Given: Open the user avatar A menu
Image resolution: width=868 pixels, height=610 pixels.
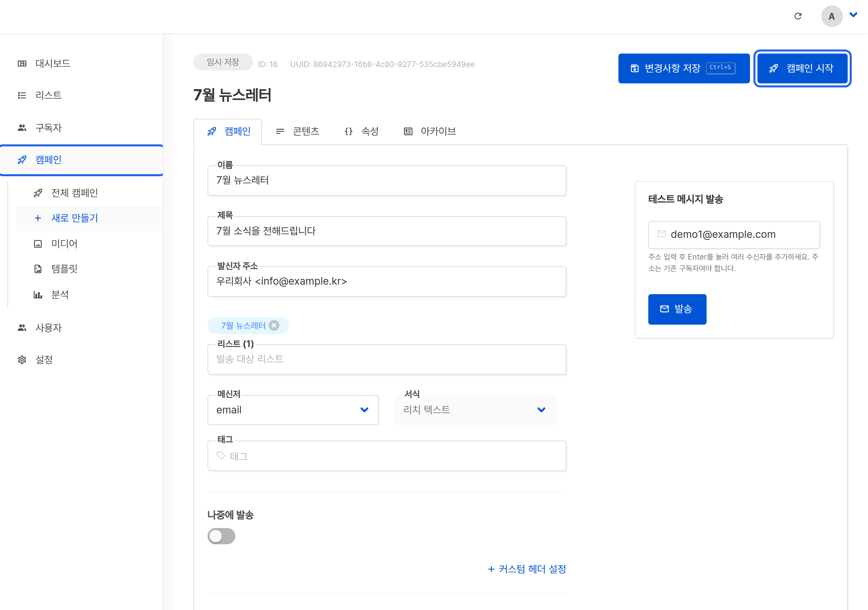Looking at the screenshot, I should pos(831,16).
